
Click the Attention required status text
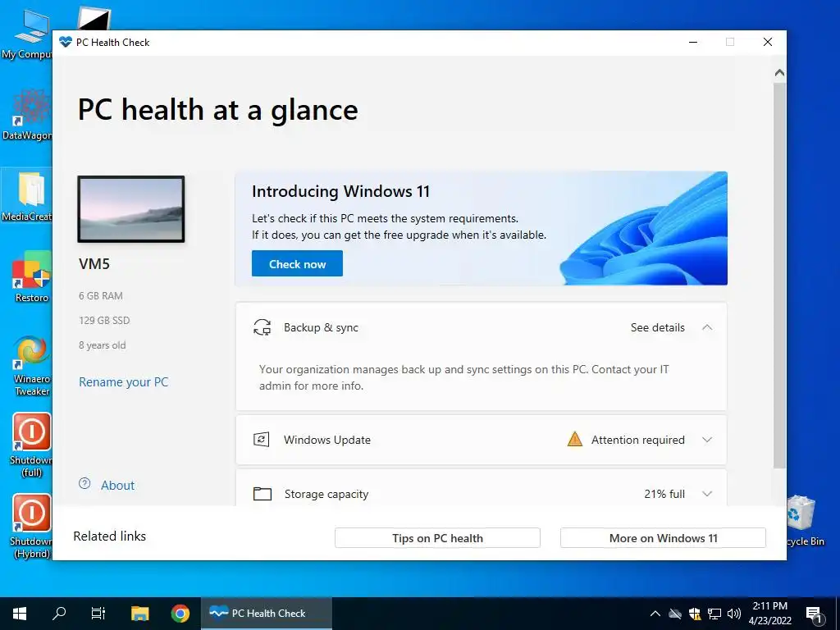pyautogui.click(x=637, y=440)
